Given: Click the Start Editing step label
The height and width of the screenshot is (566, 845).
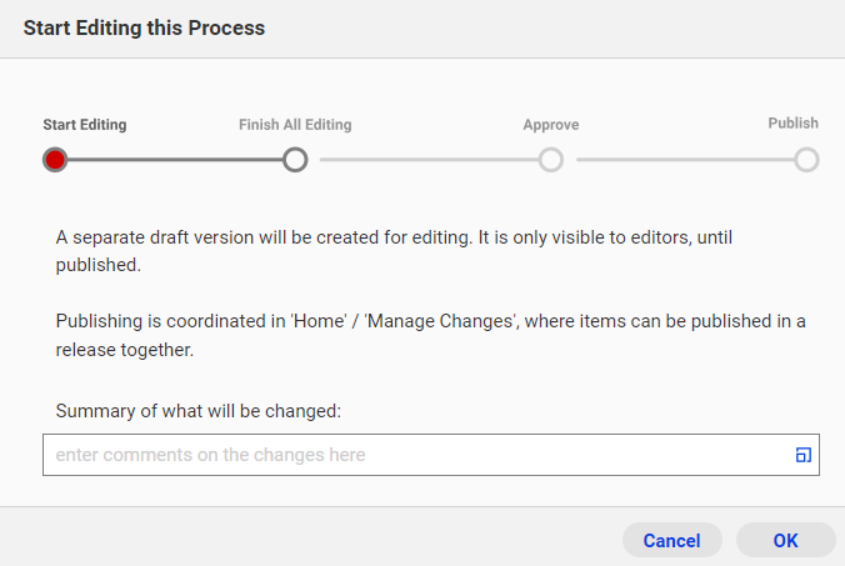Looking at the screenshot, I should click(x=85, y=125).
